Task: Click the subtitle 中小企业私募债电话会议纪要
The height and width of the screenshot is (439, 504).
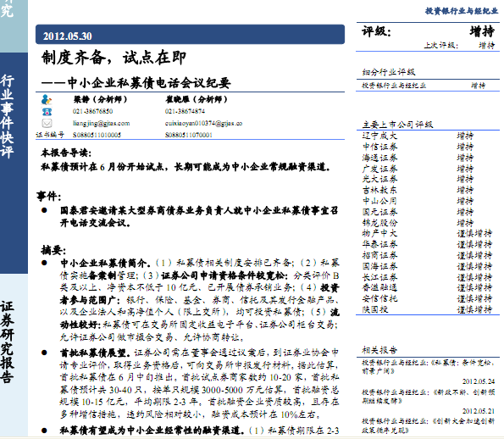Action: tap(149, 83)
